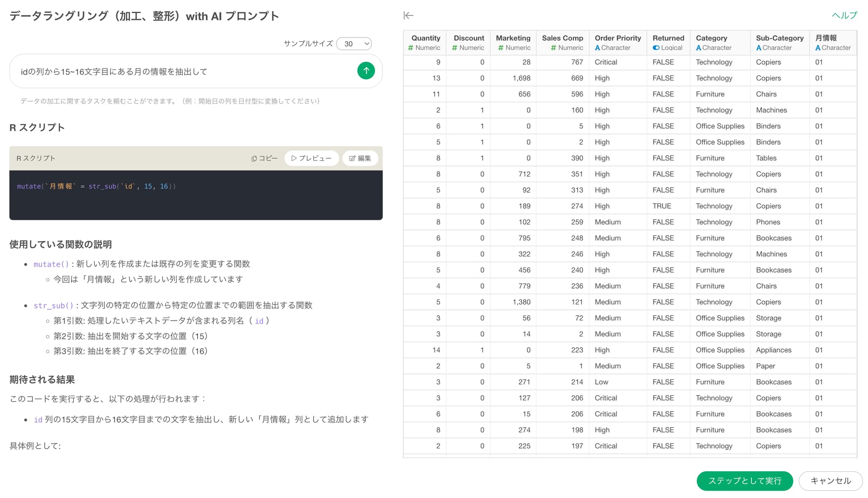Open the ヘルプ link

coord(844,15)
